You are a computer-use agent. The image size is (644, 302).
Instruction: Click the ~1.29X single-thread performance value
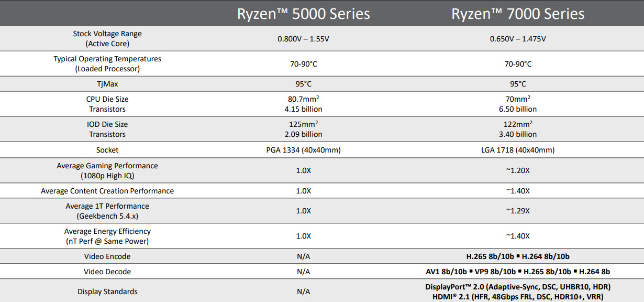(x=518, y=211)
